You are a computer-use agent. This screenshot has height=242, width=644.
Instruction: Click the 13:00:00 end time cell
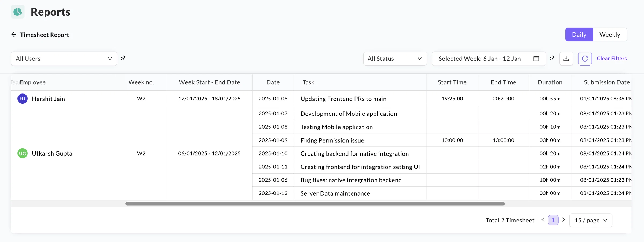click(x=503, y=140)
